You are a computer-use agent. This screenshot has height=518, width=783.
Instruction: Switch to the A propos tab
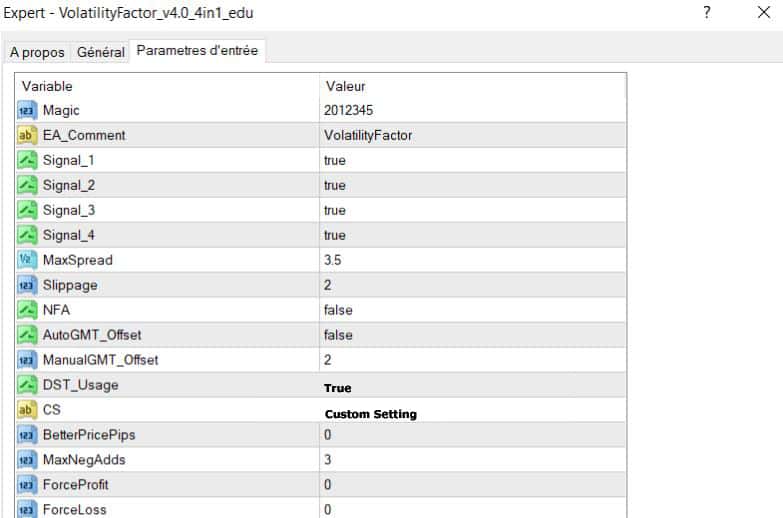pyautogui.click(x=37, y=52)
